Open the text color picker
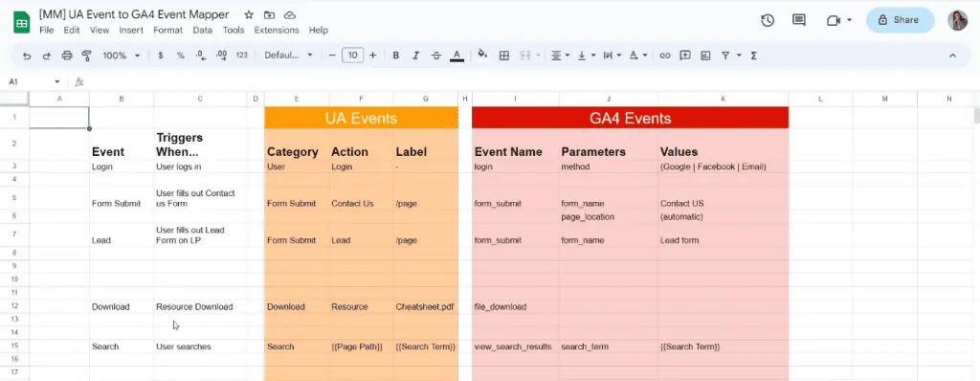 [457, 56]
